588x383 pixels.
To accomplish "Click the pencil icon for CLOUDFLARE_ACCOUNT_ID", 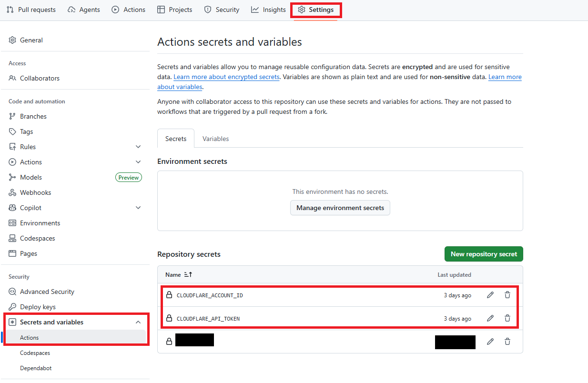I will pyautogui.click(x=490, y=295).
